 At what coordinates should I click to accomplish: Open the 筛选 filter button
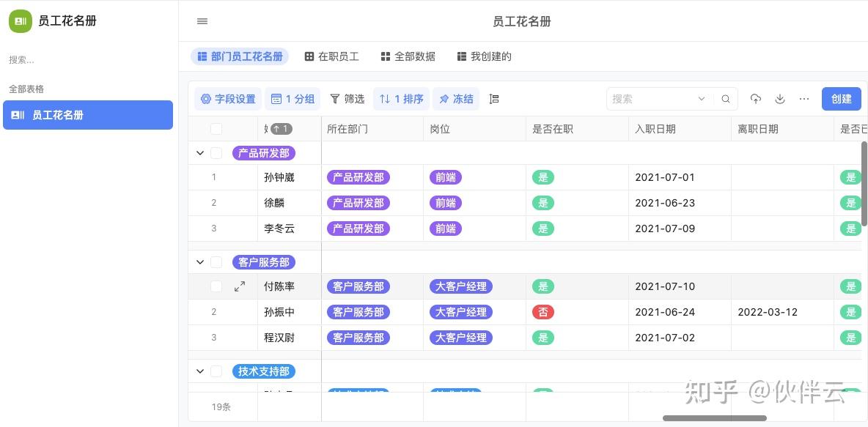click(347, 99)
